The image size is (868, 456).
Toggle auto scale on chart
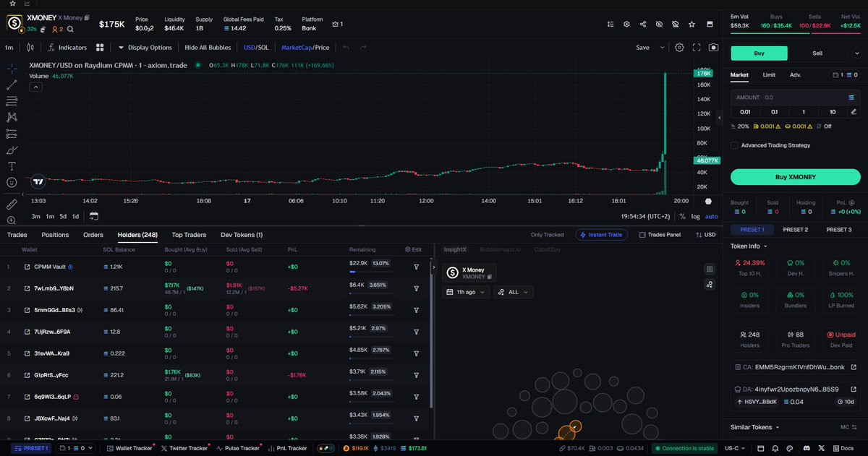point(712,216)
